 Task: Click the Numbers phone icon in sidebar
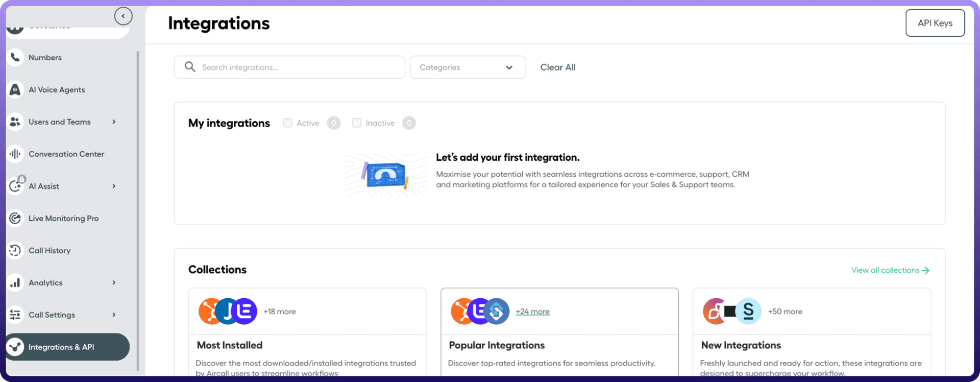(15, 58)
